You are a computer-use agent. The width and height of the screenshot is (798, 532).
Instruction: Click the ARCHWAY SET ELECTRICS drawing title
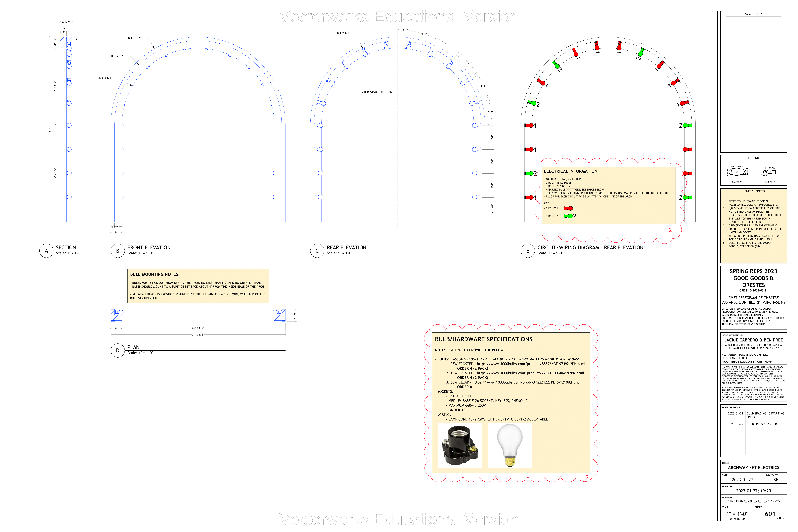[x=754, y=467]
